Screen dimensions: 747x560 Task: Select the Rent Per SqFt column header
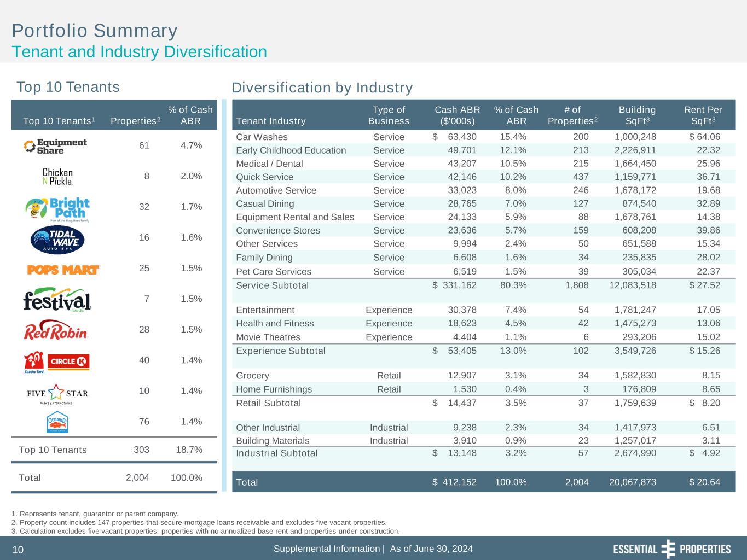703,115
